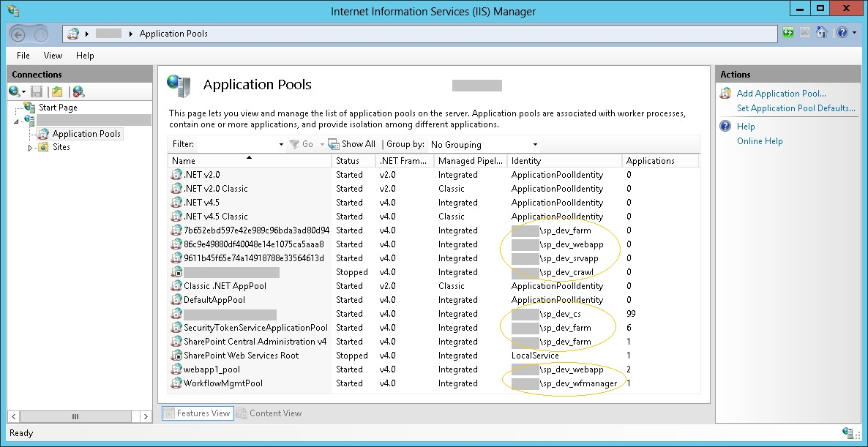Image resolution: width=868 pixels, height=447 pixels.
Task: Click the Delete Connection icon
Action: click(x=78, y=92)
